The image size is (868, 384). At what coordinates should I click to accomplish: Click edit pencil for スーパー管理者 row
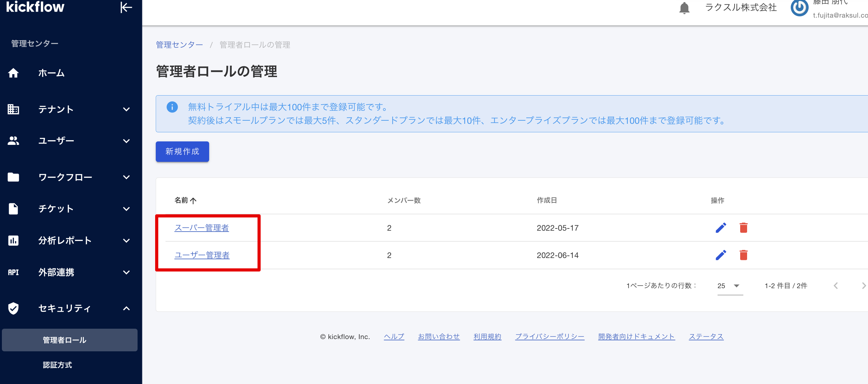pos(720,228)
